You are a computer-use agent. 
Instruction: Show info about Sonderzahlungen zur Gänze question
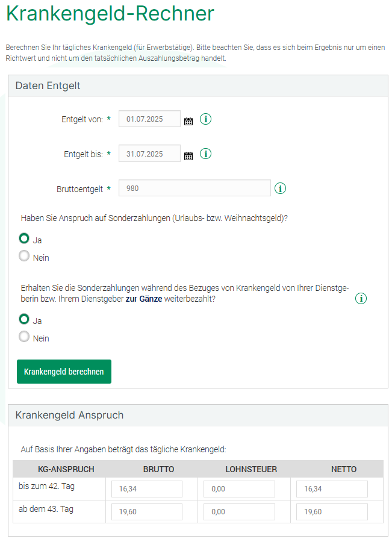coord(361,298)
